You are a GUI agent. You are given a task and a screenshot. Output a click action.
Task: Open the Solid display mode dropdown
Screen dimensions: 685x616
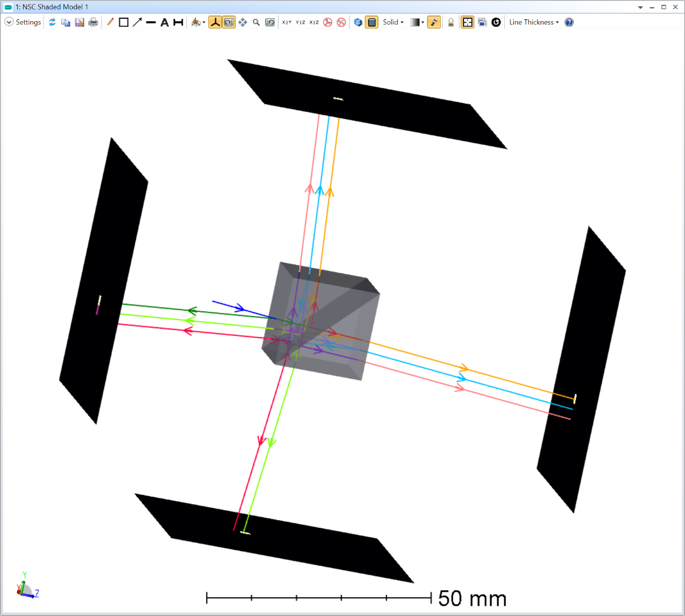(393, 22)
